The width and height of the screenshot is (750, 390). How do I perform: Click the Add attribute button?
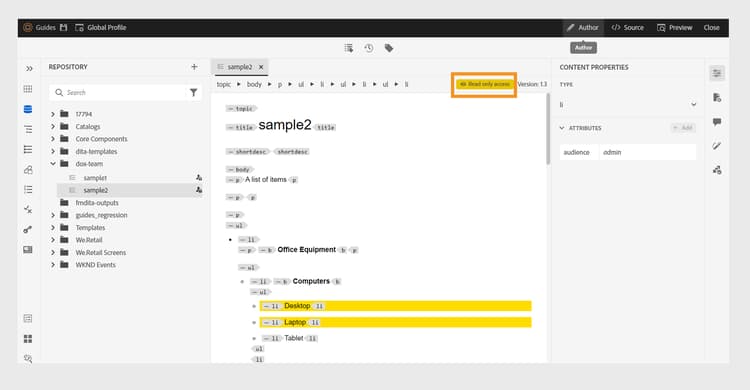click(683, 128)
